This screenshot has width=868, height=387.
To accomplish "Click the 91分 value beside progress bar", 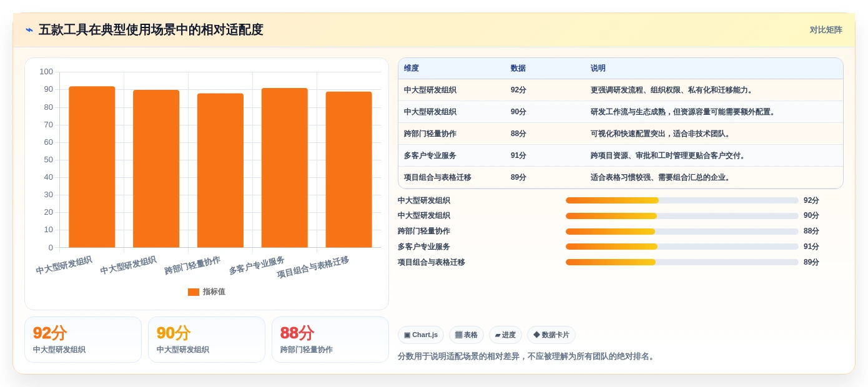I will coord(811,247).
